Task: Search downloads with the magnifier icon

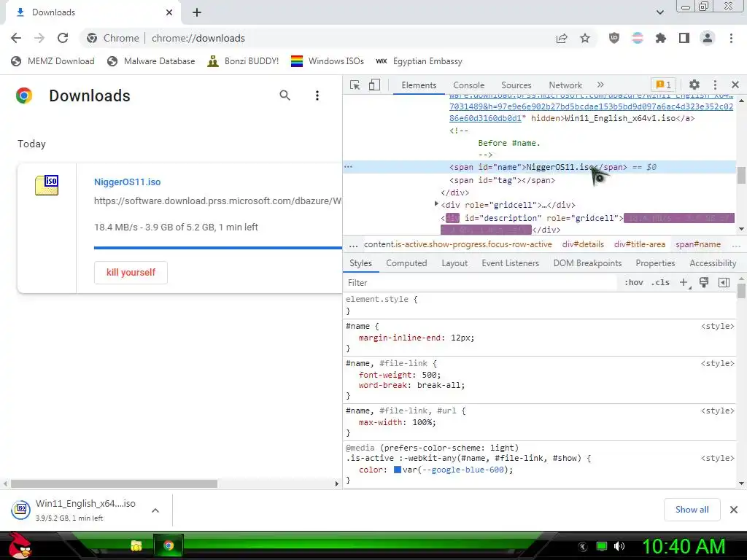Action: pyautogui.click(x=285, y=96)
